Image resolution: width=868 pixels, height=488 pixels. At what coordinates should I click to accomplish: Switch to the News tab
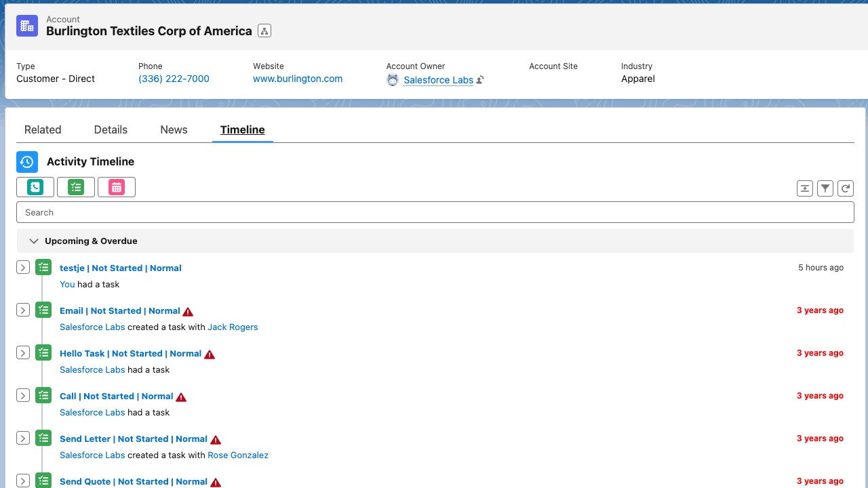click(x=174, y=129)
